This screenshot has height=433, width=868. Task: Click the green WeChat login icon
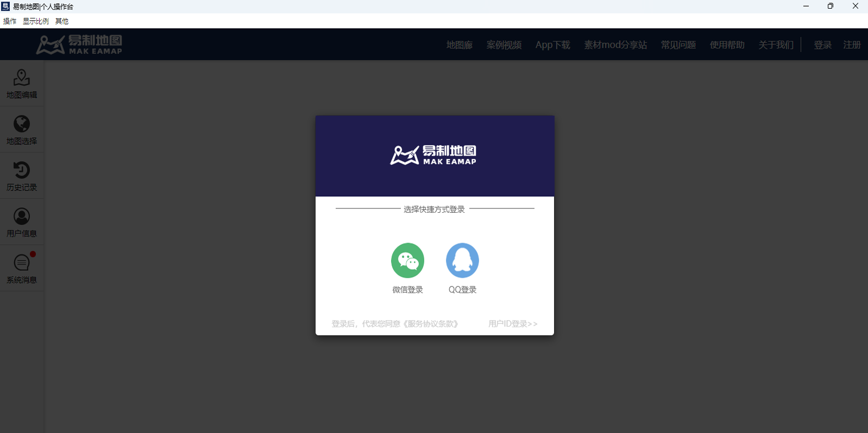pyautogui.click(x=407, y=260)
